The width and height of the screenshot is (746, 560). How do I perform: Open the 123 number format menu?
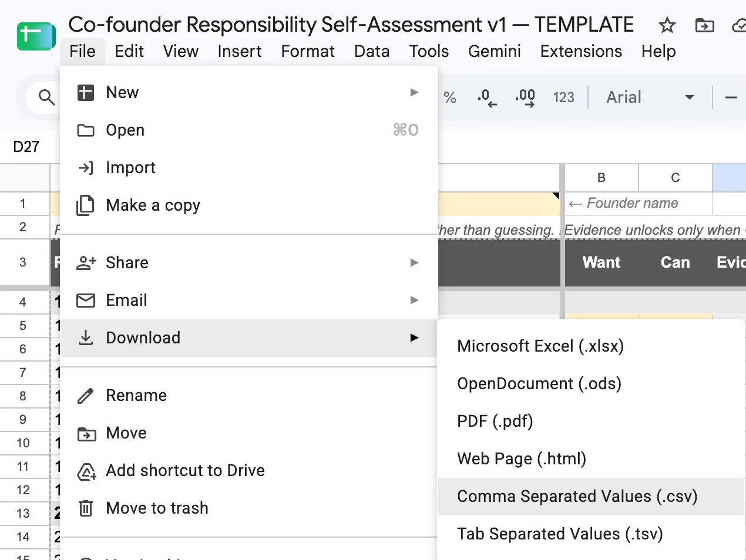coord(563,97)
